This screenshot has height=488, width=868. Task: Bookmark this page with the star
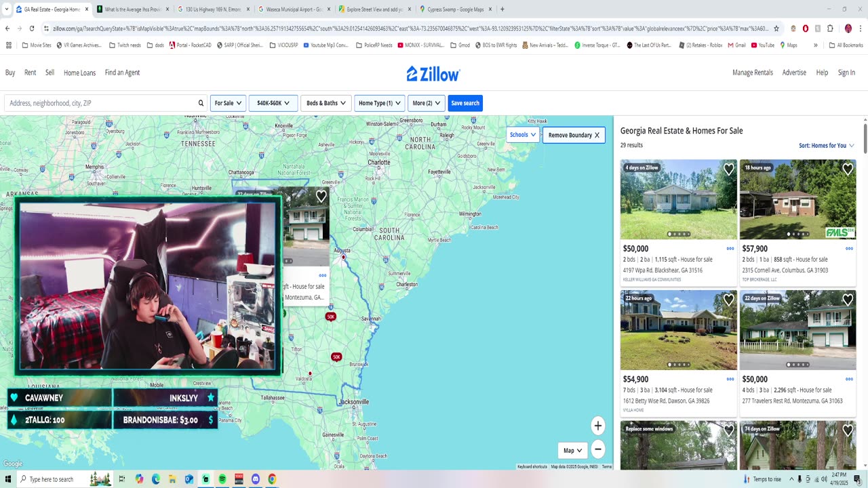point(776,28)
